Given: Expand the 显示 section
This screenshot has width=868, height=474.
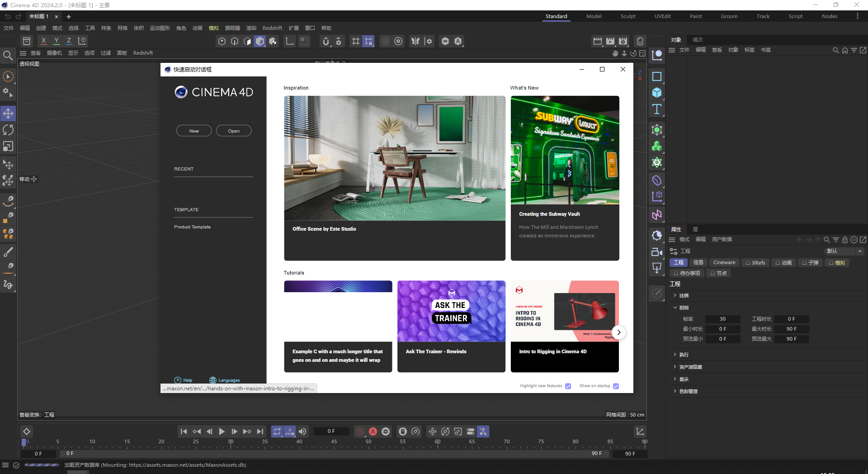Looking at the screenshot, I should (x=681, y=379).
